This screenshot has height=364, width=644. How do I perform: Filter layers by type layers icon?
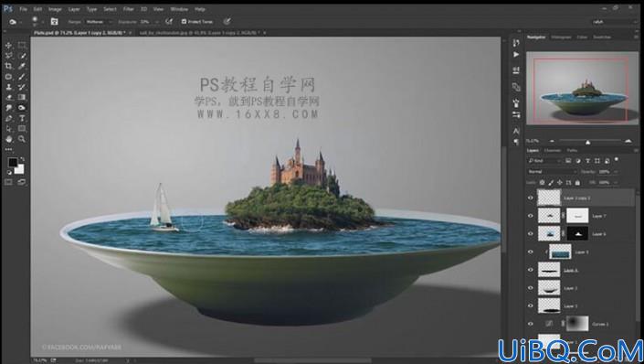pyautogui.click(x=587, y=160)
